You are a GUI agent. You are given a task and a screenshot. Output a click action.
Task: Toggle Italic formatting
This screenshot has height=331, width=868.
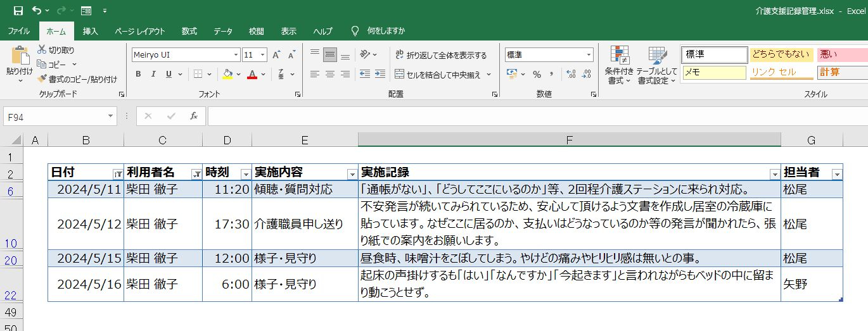153,75
